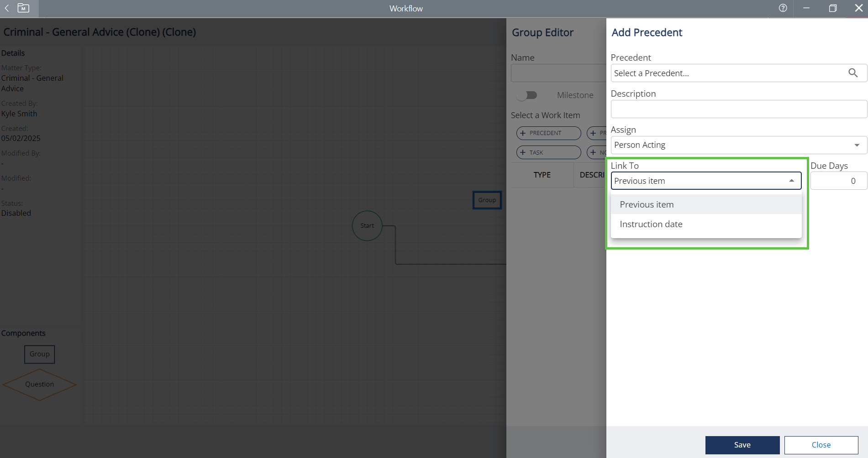Collapse the Link To dropdown
868x458 pixels.
(791, 181)
